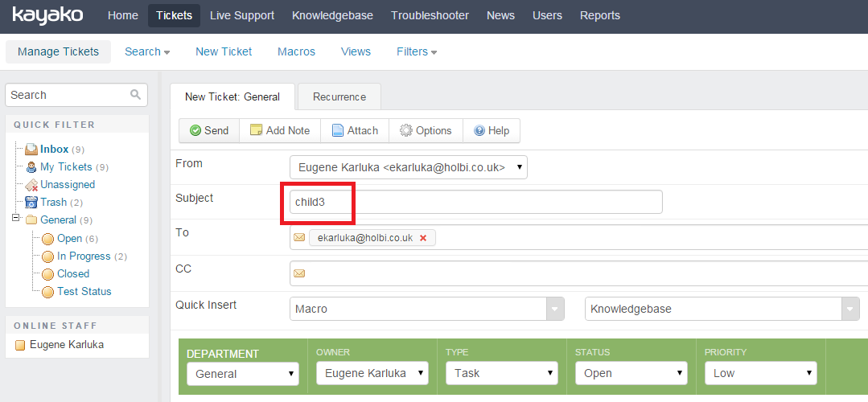
Task: Open the Type dropdown set to Task
Action: [501, 373]
